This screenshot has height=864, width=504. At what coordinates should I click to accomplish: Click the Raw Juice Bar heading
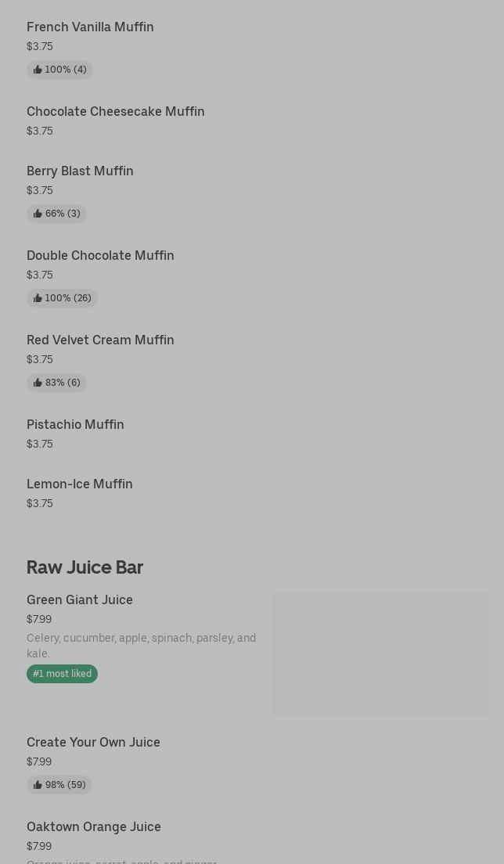(x=85, y=567)
